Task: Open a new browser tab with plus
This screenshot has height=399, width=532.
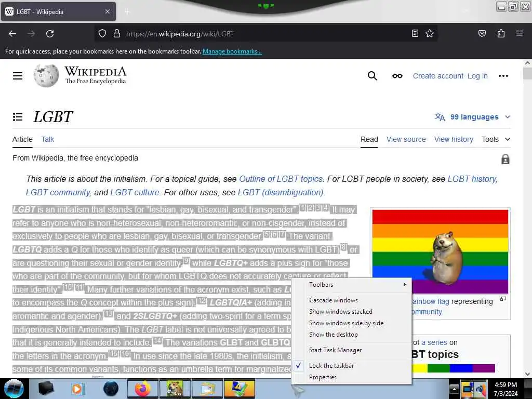Action: pos(127,11)
